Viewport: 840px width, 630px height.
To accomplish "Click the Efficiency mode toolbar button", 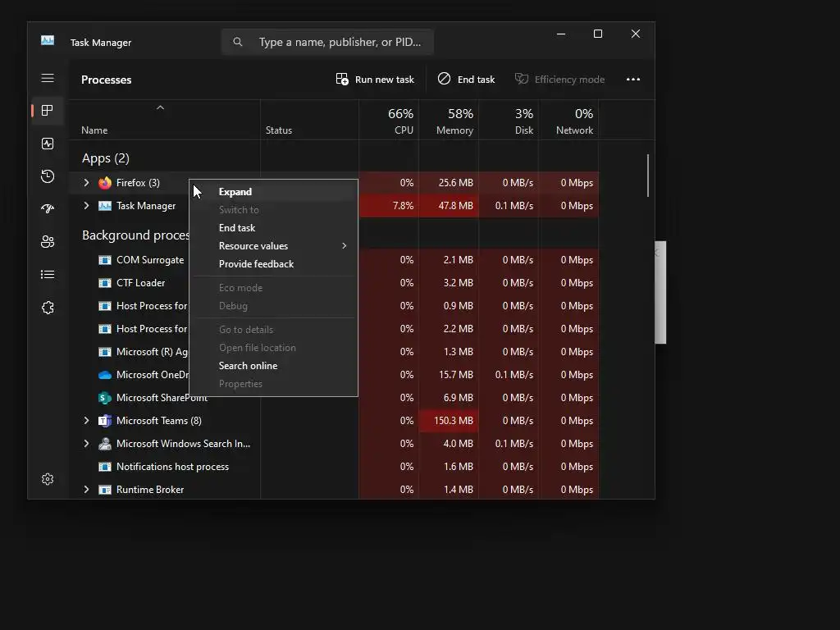I will pos(559,80).
